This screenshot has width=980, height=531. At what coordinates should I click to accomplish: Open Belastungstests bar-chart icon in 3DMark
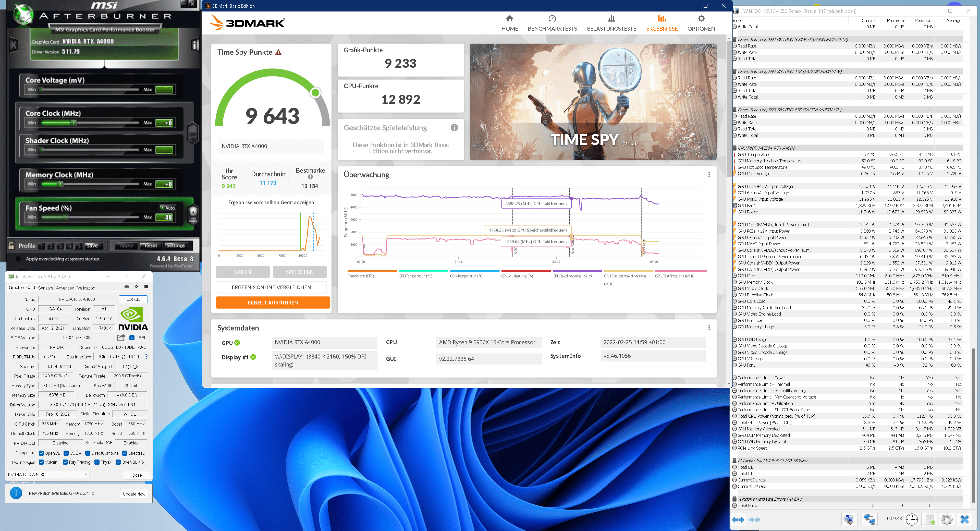[x=611, y=18]
